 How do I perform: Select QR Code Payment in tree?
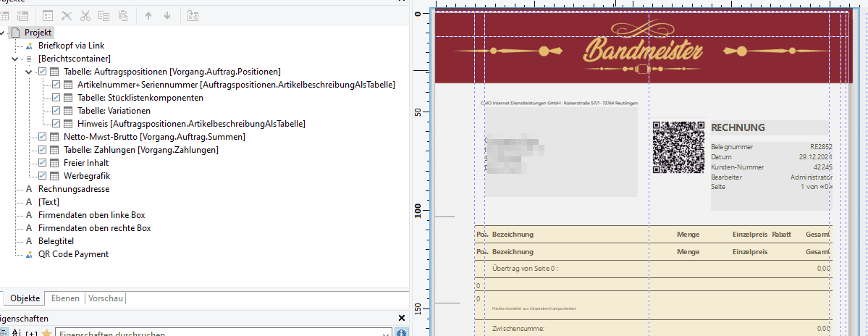point(74,254)
